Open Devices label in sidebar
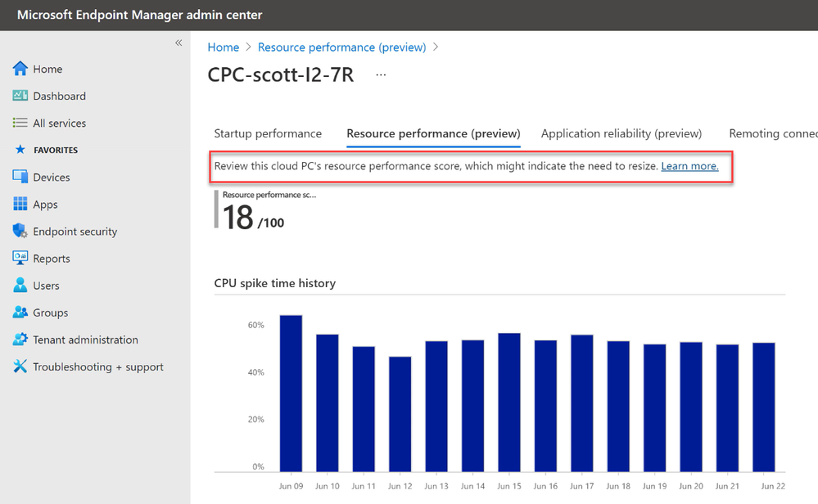This screenshot has width=818, height=504. (51, 178)
